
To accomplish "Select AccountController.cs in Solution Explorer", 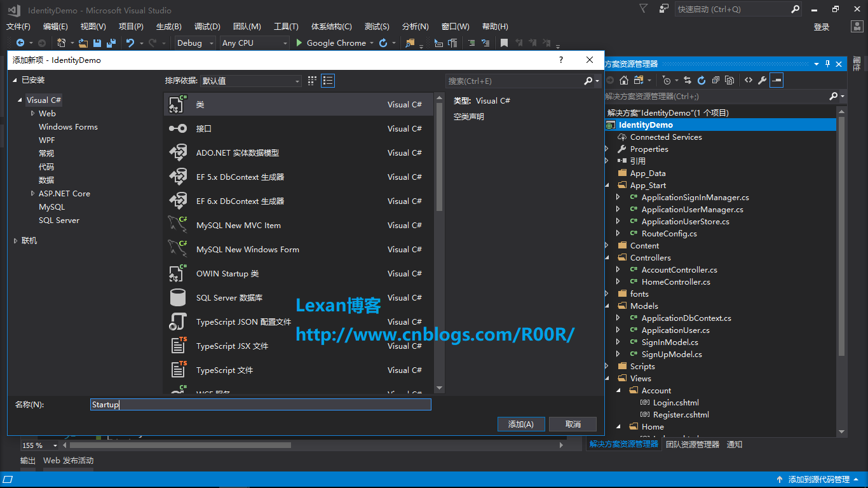I will click(x=679, y=269).
